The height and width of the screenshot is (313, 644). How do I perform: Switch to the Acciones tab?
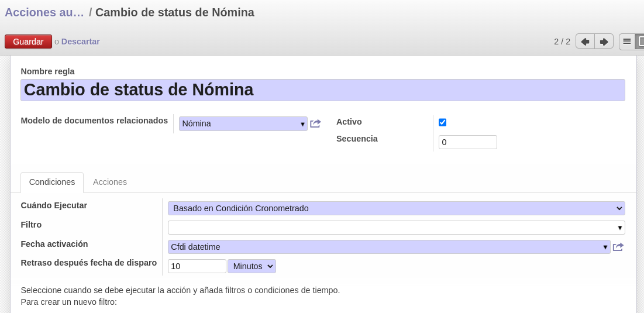(x=109, y=182)
